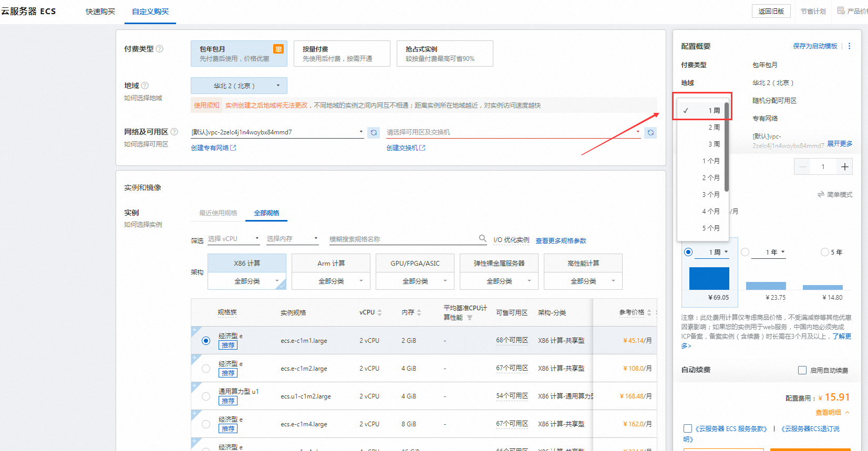Open 产品价 icon in top bar

coord(841,11)
